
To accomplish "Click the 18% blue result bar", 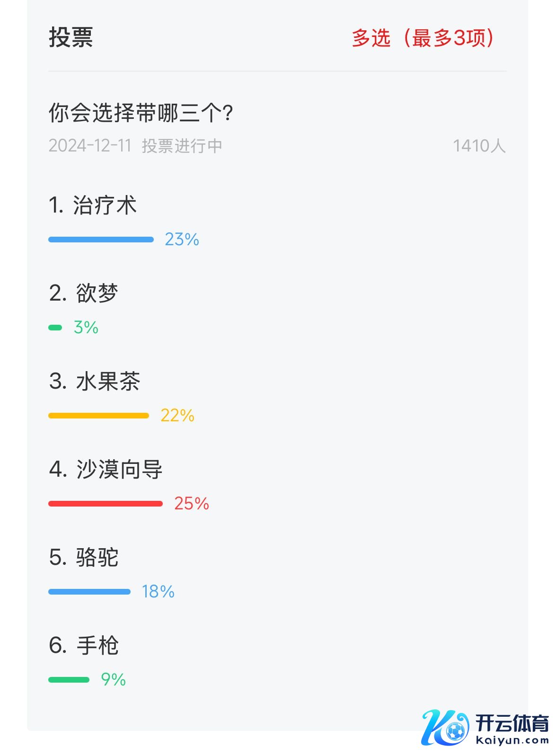I will click(89, 592).
